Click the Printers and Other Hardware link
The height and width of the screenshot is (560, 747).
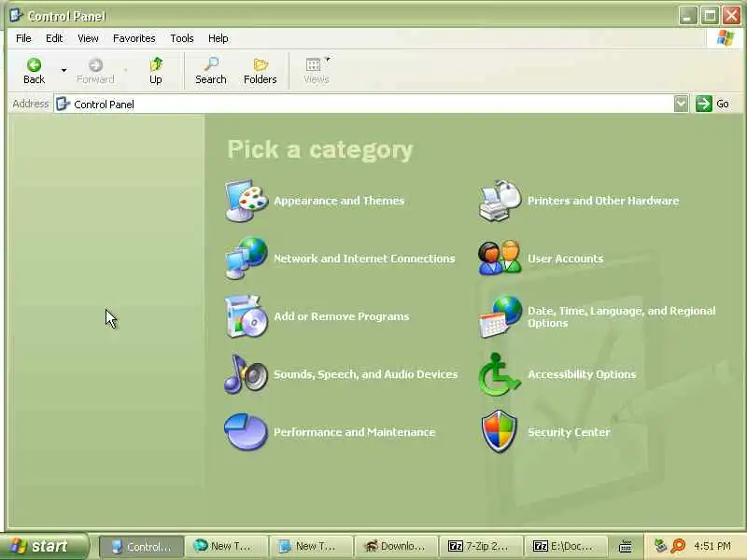click(603, 201)
